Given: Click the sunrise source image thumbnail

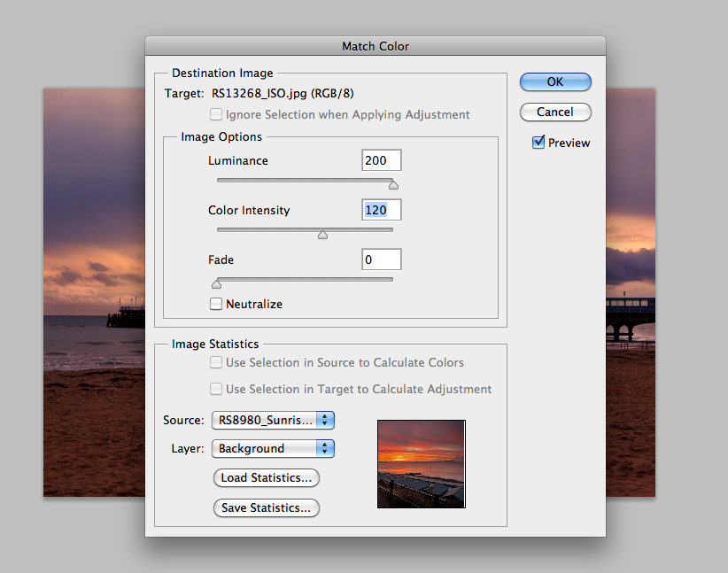Looking at the screenshot, I should click(421, 463).
